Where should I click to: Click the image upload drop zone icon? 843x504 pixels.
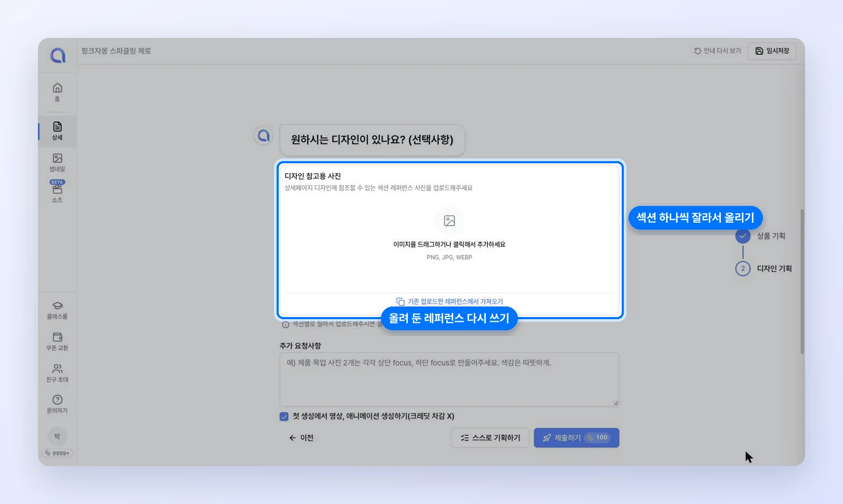pyautogui.click(x=449, y=221)
